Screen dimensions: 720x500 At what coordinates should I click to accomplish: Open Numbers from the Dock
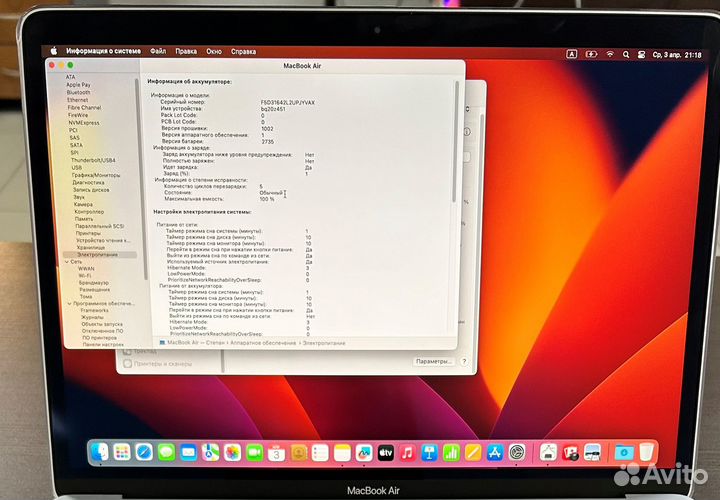(451, 453)
